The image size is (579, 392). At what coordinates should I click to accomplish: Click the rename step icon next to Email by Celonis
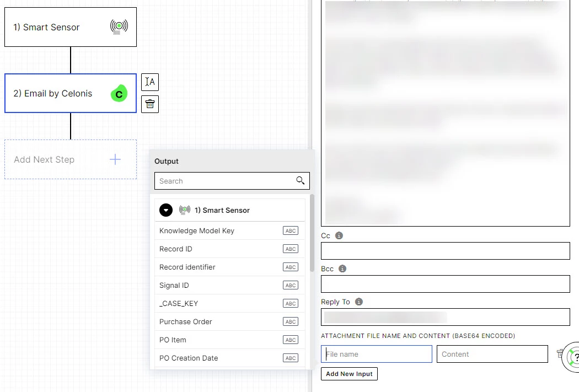(x=150, y=82)
